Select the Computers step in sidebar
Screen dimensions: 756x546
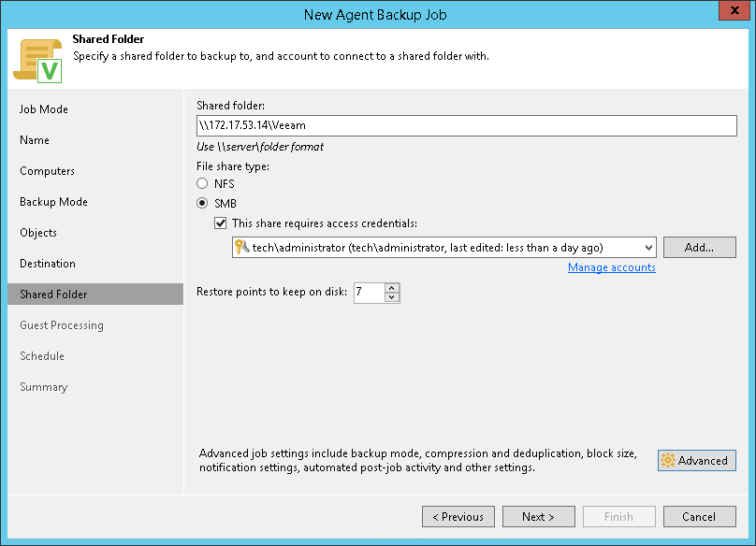47,171
